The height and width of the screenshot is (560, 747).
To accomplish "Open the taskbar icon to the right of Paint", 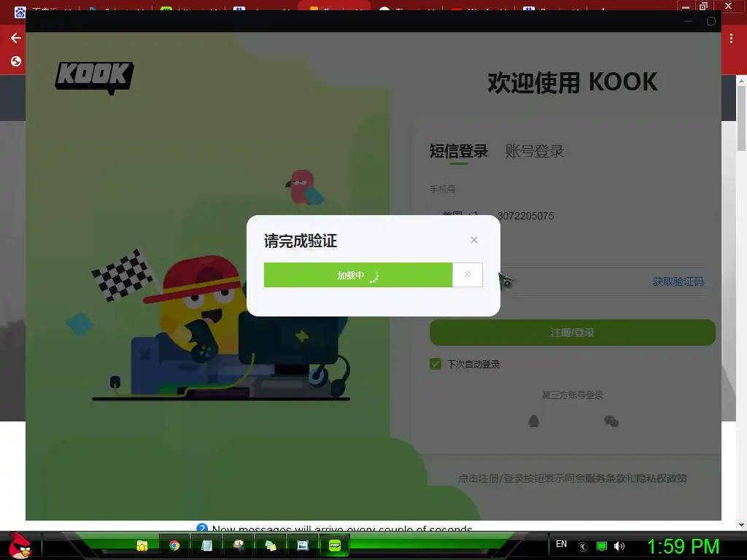I will tap(271, 545).
